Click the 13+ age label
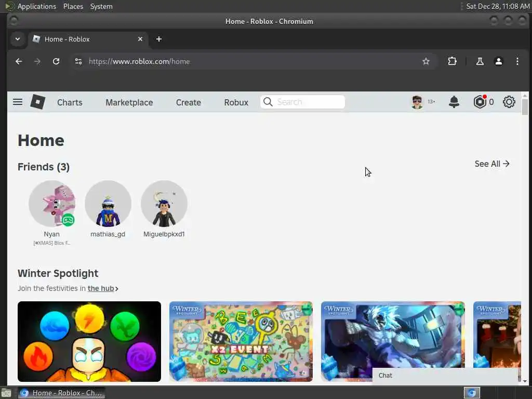Image resolution: width=532 pixels, height=399 pixels. [431, 102]
